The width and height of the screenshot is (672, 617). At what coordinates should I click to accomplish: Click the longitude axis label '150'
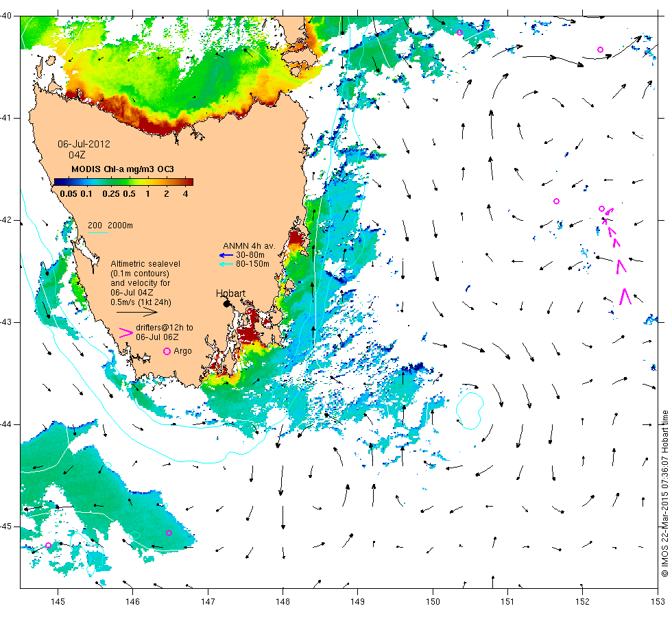tap(433, 602)
